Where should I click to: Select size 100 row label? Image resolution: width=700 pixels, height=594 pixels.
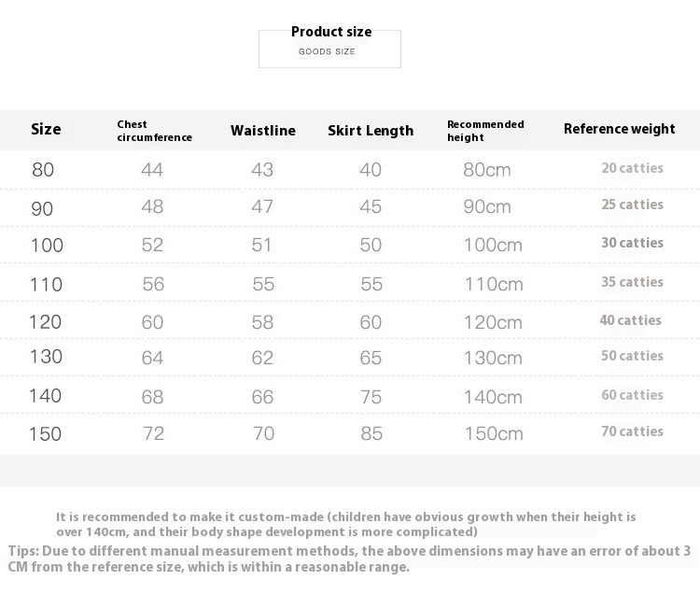click(47, 246)
